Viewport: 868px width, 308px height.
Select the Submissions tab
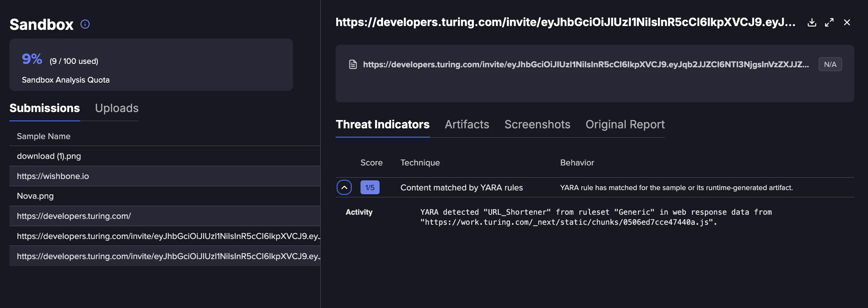[x=45, y=108]
